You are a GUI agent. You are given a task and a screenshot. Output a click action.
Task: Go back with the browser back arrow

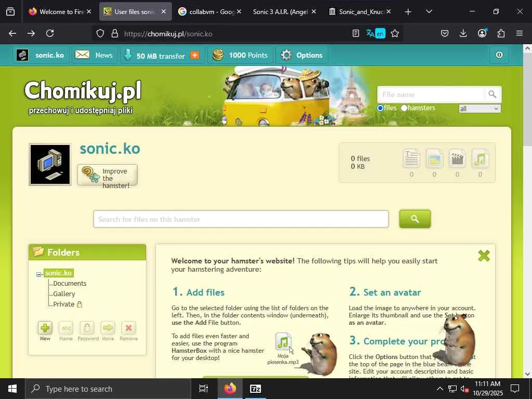12,33
